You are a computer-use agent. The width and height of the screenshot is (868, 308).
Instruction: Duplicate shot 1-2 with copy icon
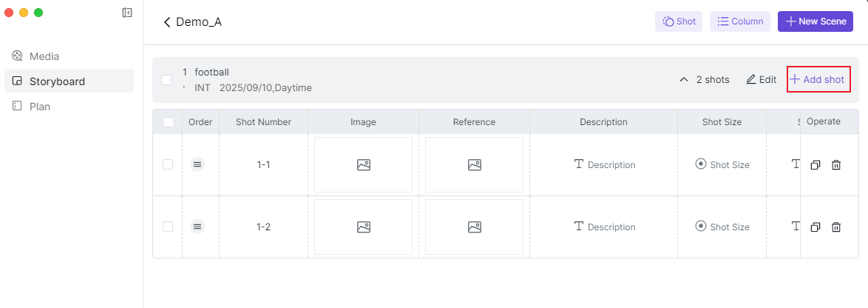tap(815, 227)
